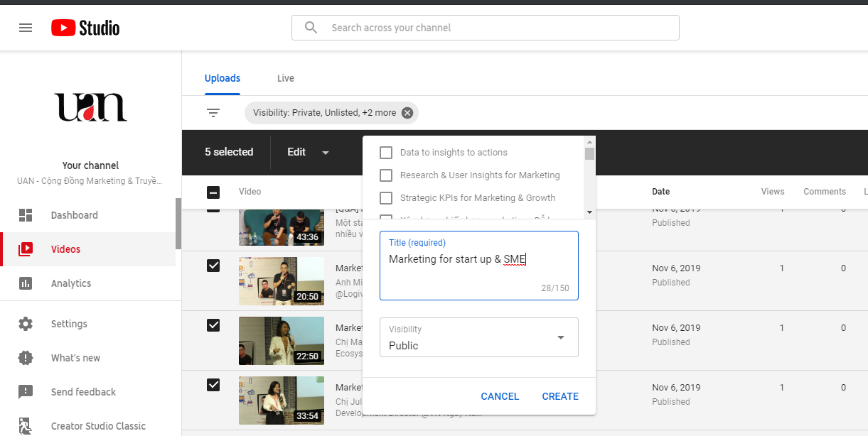Screen dimensions: 868x436
Task: Switch to the Live tab
Action: tap(286, 78)
